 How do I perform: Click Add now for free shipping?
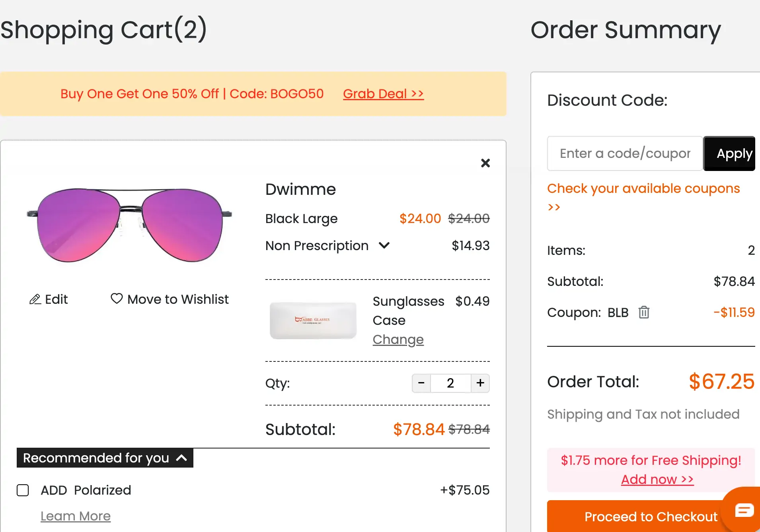pos(657,480)
